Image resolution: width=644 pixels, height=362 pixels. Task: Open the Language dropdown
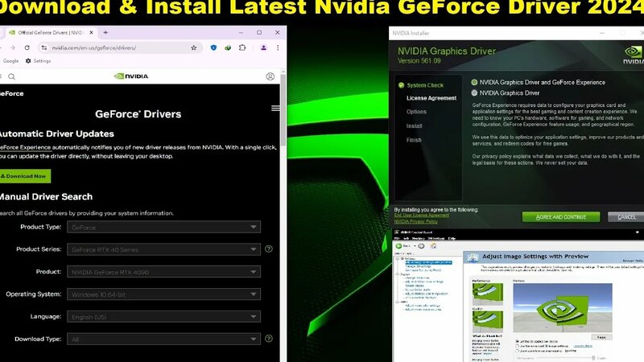tap(163, 316)
